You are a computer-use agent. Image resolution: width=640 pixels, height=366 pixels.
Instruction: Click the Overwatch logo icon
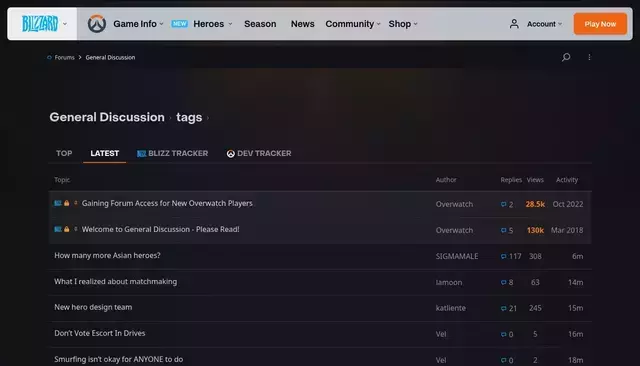tap(97, 24)
